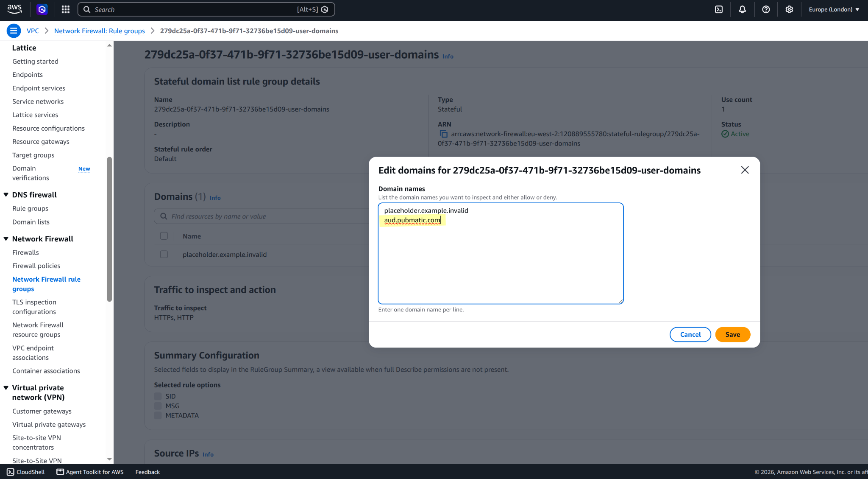Open Firewalls in the sidebar

tap(25, 252)
